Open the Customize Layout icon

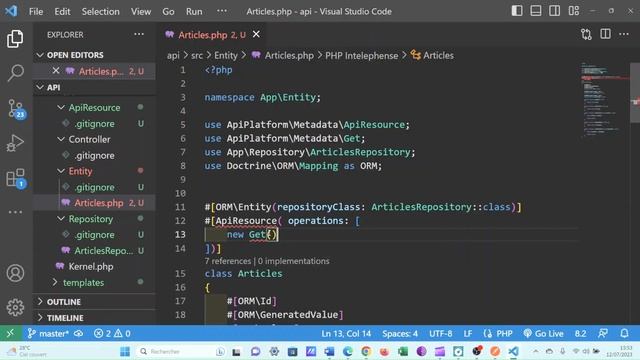point(573,11)
